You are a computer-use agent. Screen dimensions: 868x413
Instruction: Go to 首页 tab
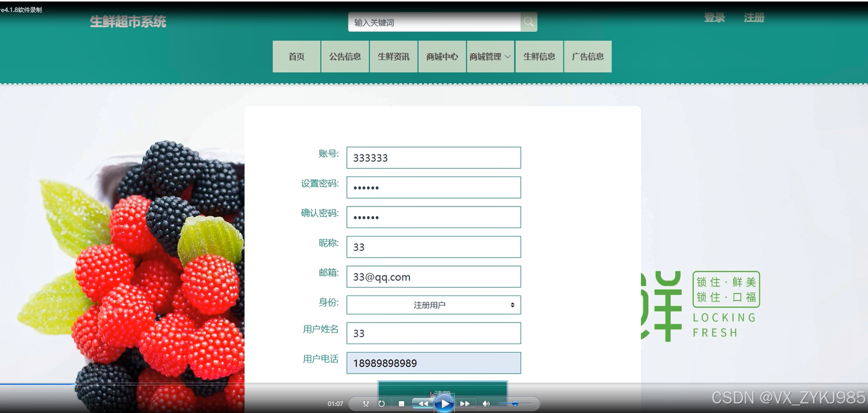click(296, 56)
